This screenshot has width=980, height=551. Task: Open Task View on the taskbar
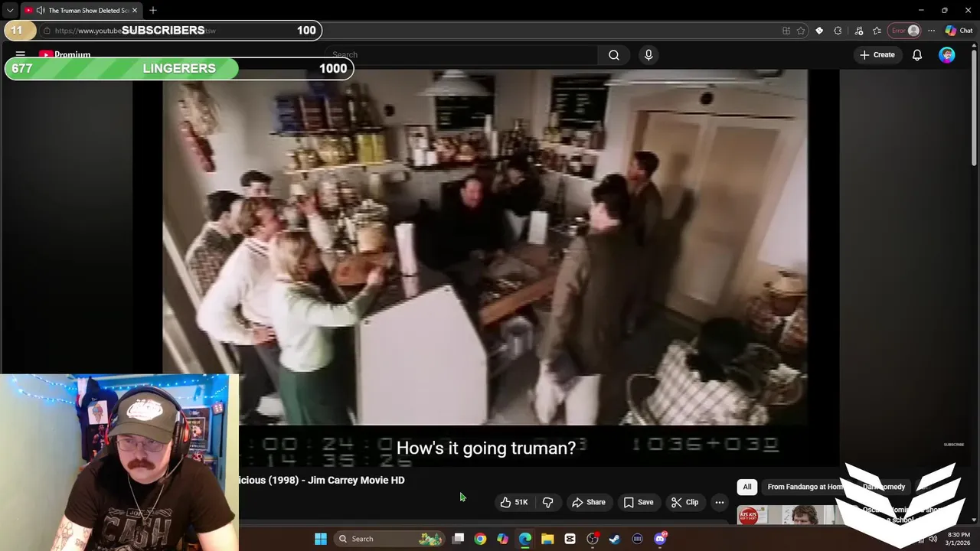pyautogui.click(x=458, y=539)
